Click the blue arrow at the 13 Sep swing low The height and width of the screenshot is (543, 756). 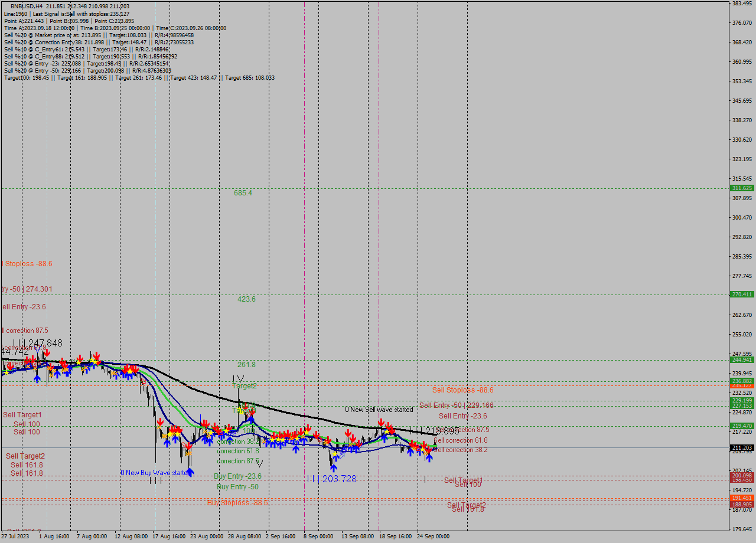334,467
